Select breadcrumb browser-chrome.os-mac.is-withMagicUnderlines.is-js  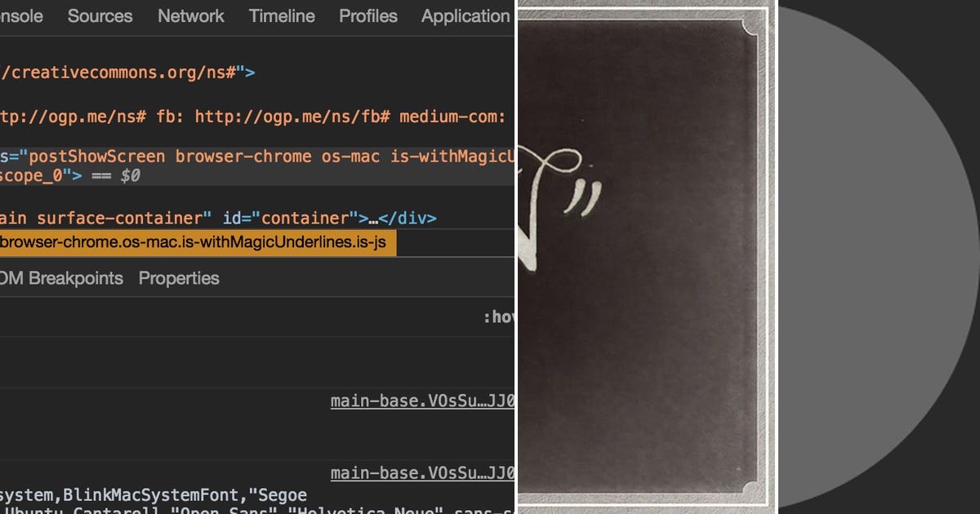(196, 241)
